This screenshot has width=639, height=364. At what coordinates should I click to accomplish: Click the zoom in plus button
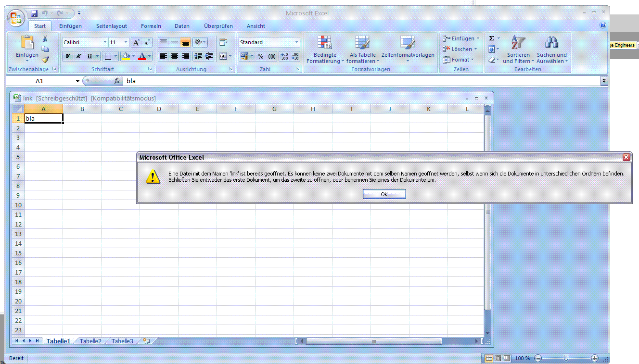[x=595, y=358]
